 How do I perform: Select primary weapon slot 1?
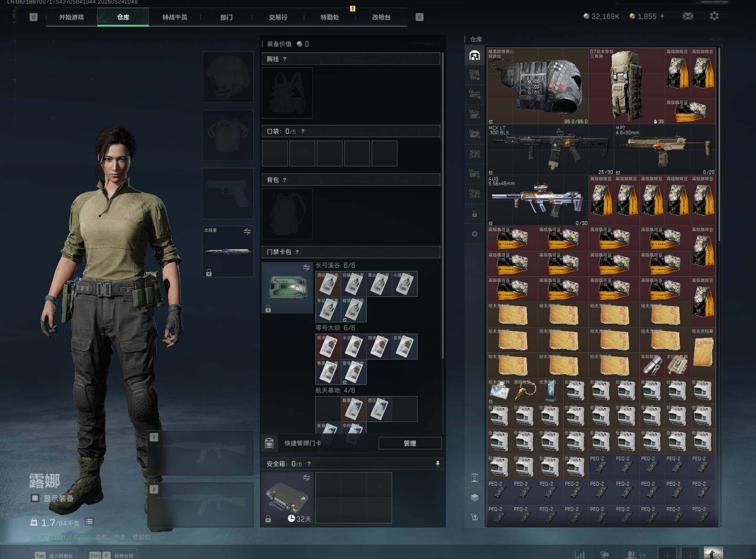[x=201, y=453]
